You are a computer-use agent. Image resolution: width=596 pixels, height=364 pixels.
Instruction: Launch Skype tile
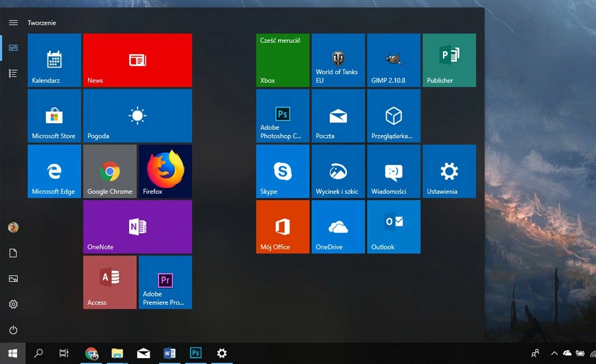click(283, 171)
